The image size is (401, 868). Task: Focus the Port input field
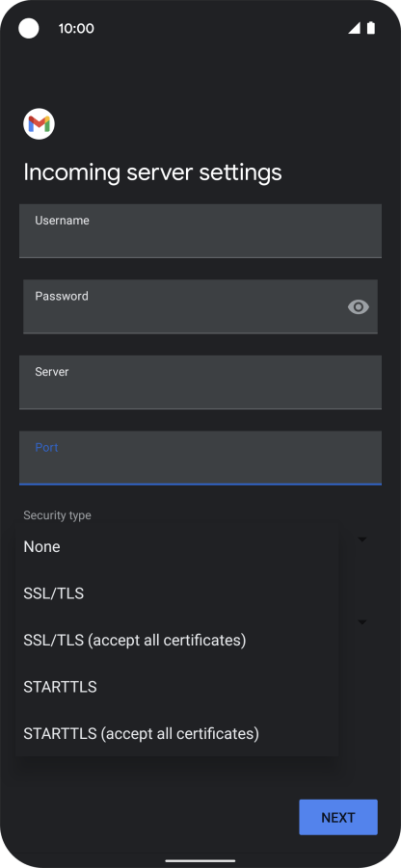[x=200, y=458]
